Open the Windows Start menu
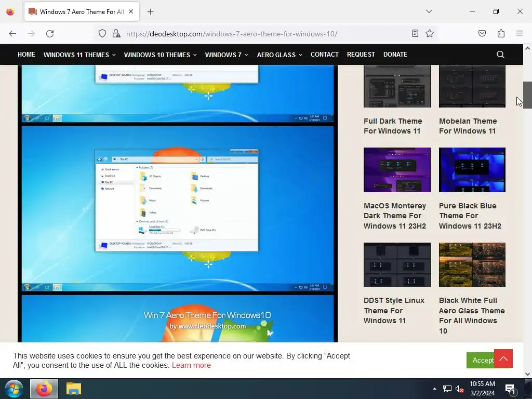Image resolution: width=532 pixels, height=399 pixels. (x=14, y=389)
